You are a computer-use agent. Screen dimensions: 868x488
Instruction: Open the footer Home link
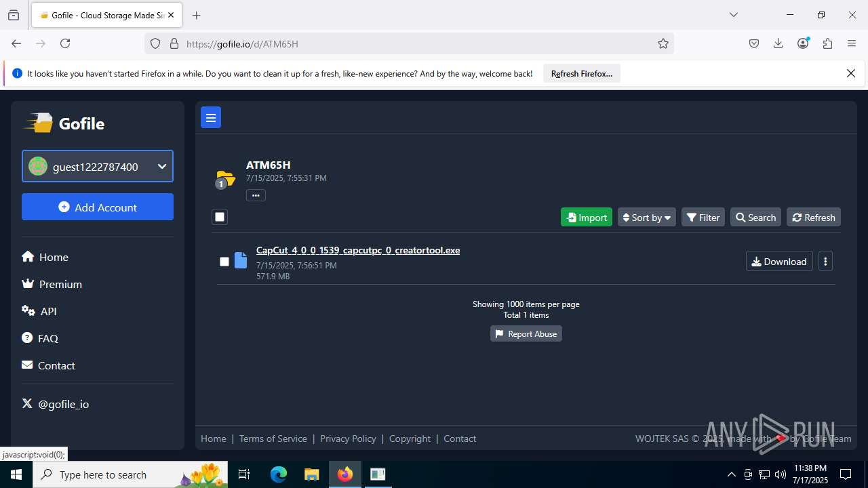[214, 439]
